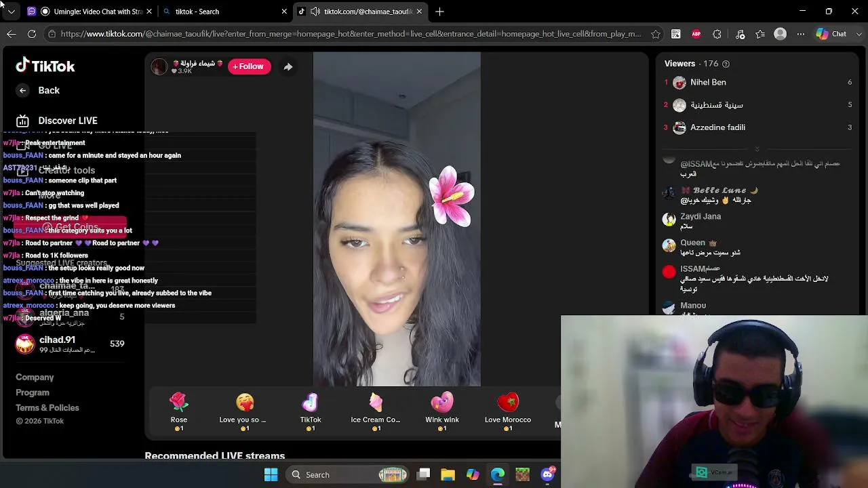Send the Wink wink gift
868x488 pixels.
click(x=442, y=411)
